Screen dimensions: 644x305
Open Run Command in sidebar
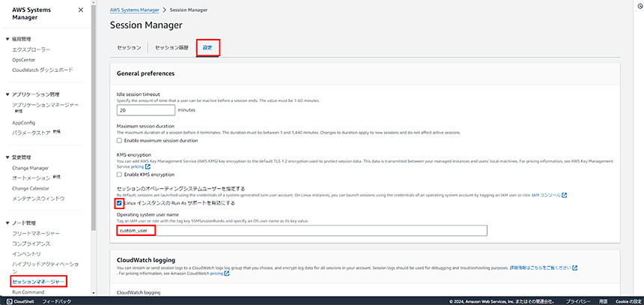click(x=28, y=292)
